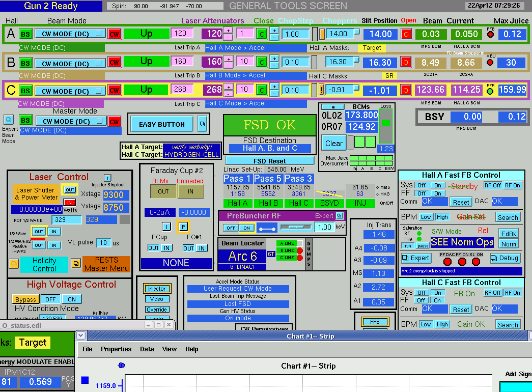This screenshot has height=392, width=532.
Task: Set PCup to OUT
Action: coord(153,248)
